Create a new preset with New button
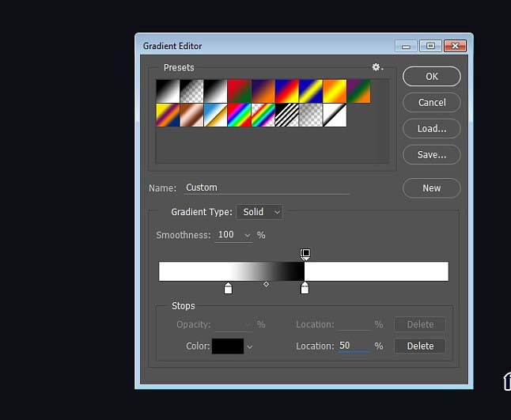This screenshot has width=511, height=420. click(x=432, y=188)
